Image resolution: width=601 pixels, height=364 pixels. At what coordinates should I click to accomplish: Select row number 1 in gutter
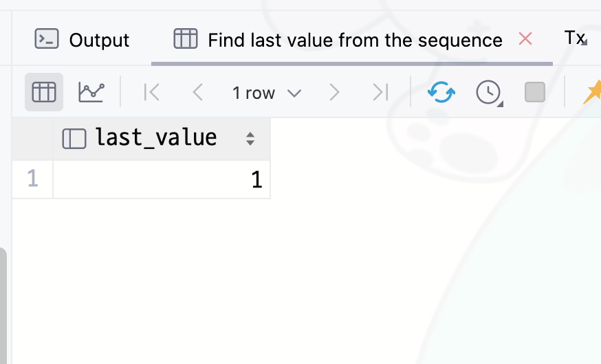coord(32,179)
